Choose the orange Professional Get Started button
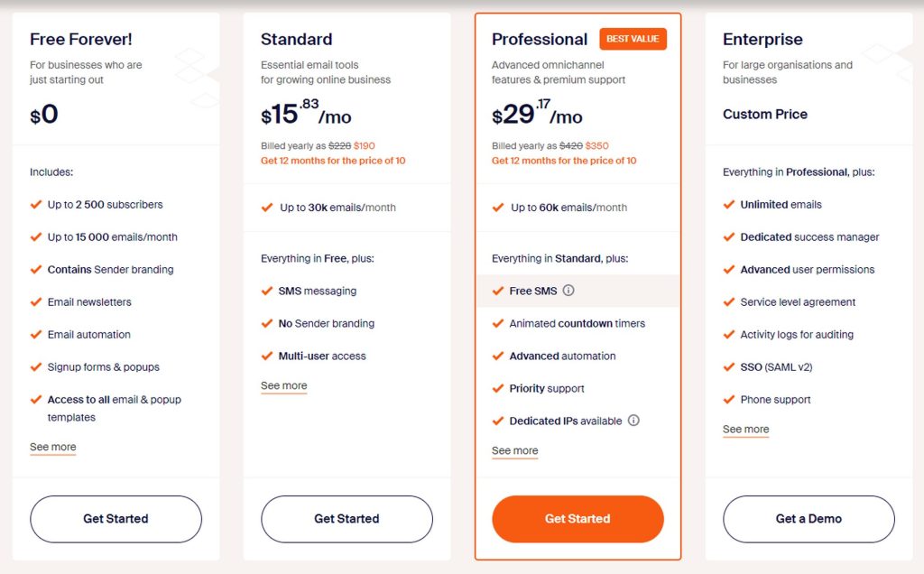Screen dimensions: 924x574 pyautogui.click(x=577, y=519)
